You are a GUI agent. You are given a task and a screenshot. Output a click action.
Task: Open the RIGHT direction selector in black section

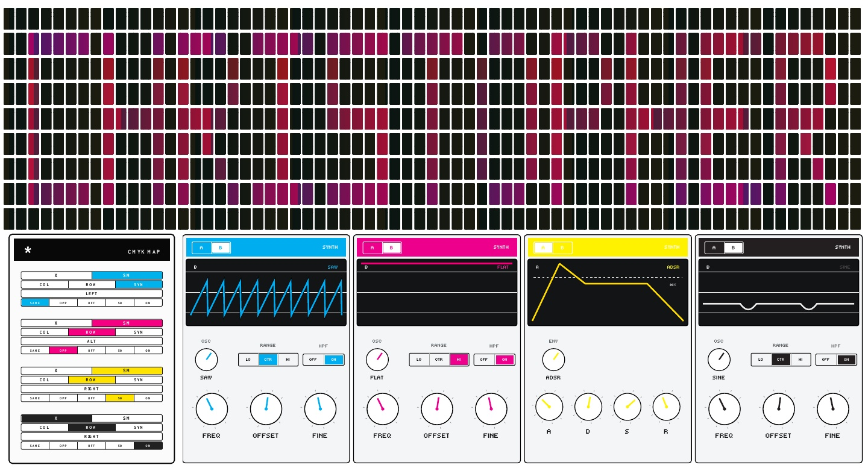point(92,436)
